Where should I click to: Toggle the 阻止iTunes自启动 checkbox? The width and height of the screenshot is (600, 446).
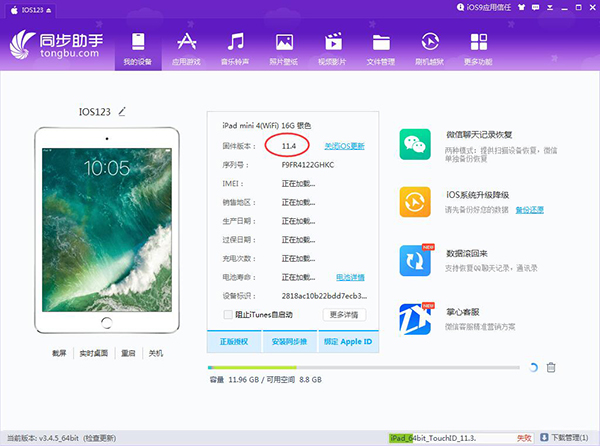coord(228,314)
